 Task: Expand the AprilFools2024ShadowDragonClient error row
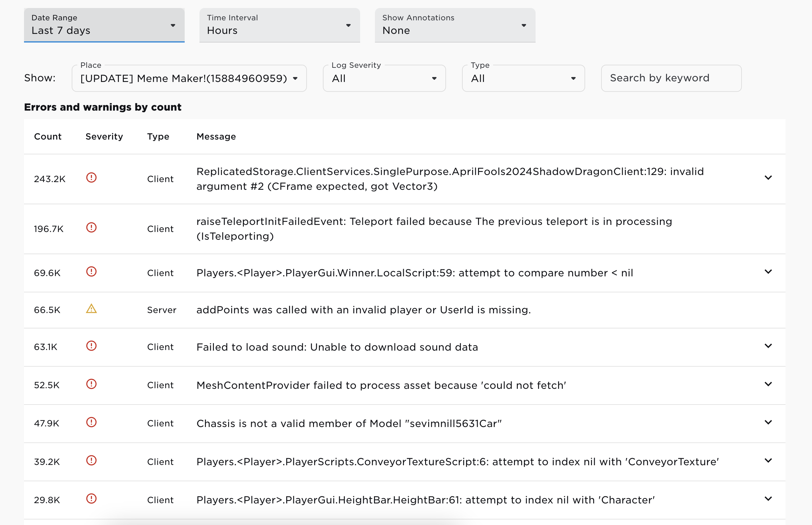768,177
